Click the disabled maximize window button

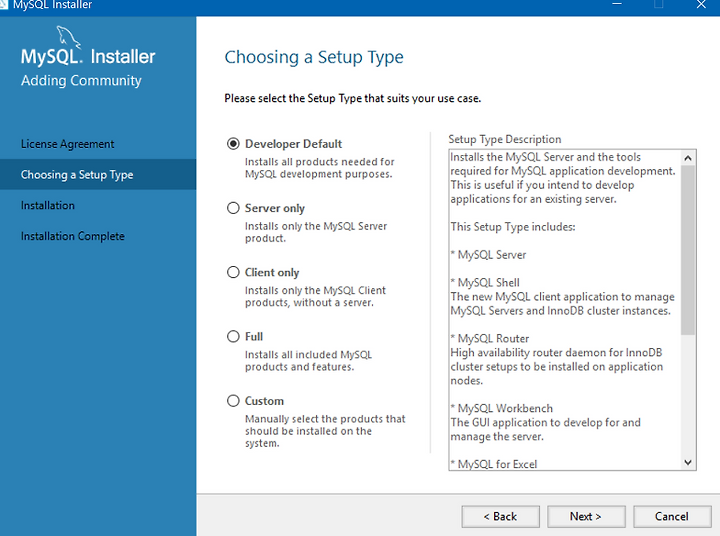[x=659, y=5]
